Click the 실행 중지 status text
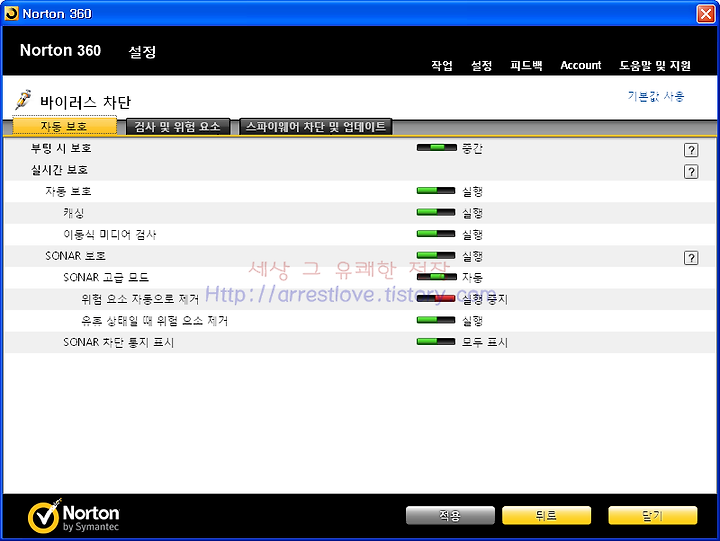The image size is (720, 541). click(x=485, y=299)
